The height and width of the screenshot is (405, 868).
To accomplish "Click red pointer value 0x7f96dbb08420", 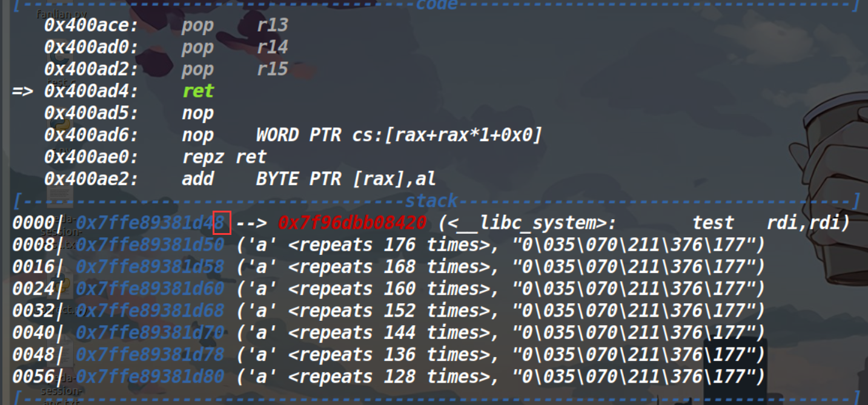I will (x=352, y=223).
